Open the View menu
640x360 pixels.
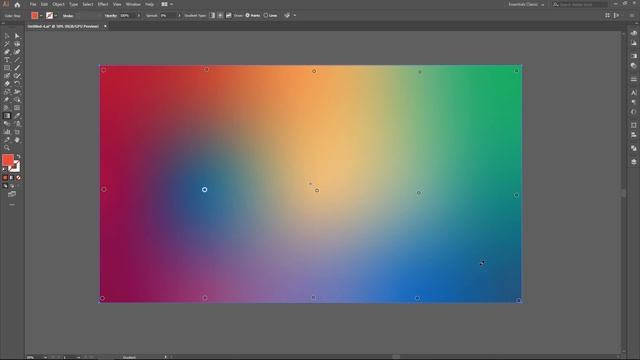117,4
